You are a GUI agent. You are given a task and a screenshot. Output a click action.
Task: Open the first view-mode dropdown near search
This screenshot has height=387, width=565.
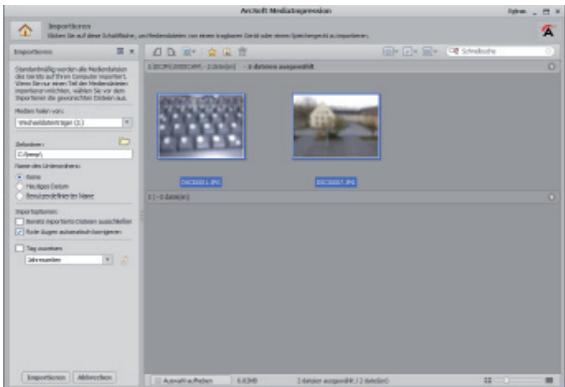coord(390,52)
